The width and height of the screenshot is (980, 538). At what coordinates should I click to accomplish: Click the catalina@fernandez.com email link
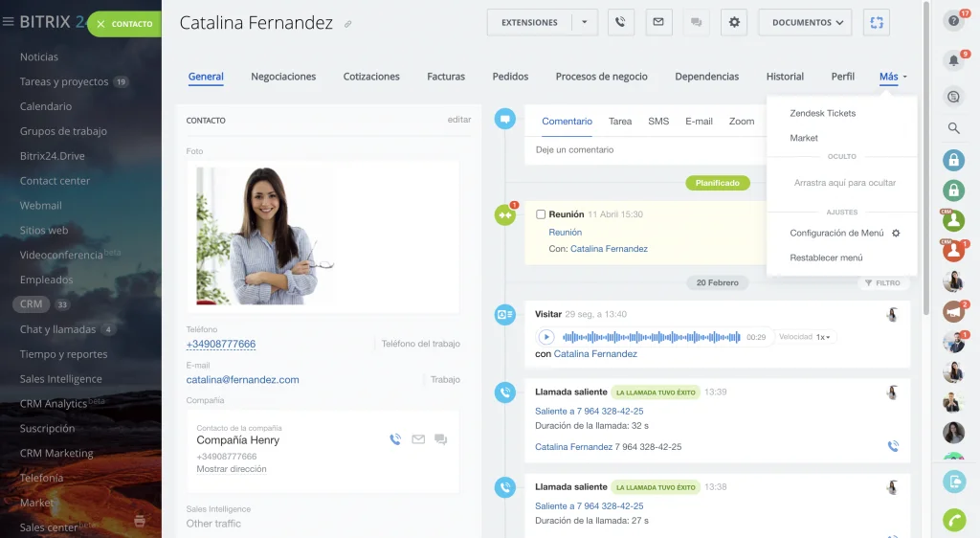pos(242,380)
